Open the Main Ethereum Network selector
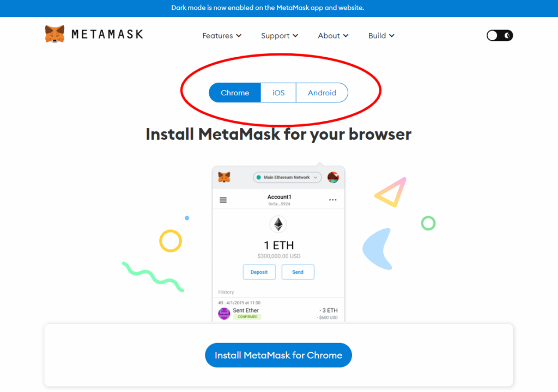 pos(287,177)
